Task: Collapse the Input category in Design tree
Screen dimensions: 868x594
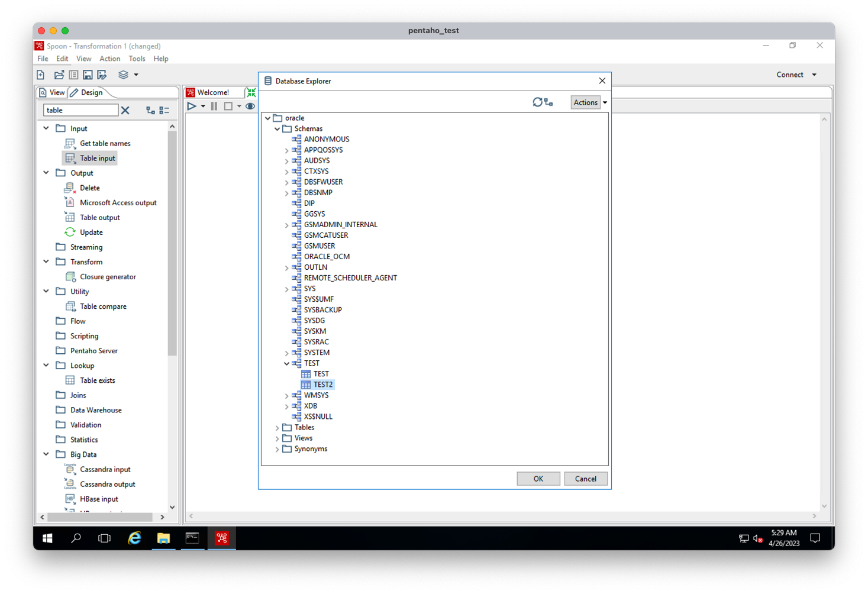Action: pos(47,128)
